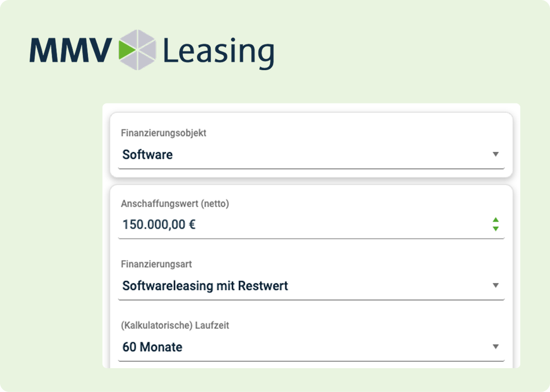This screenshot has height=392, width=550.
Task: Click the (Kalkulatorische) Laufzeit label
Action: pyautogui.click(x=176, y=325)
